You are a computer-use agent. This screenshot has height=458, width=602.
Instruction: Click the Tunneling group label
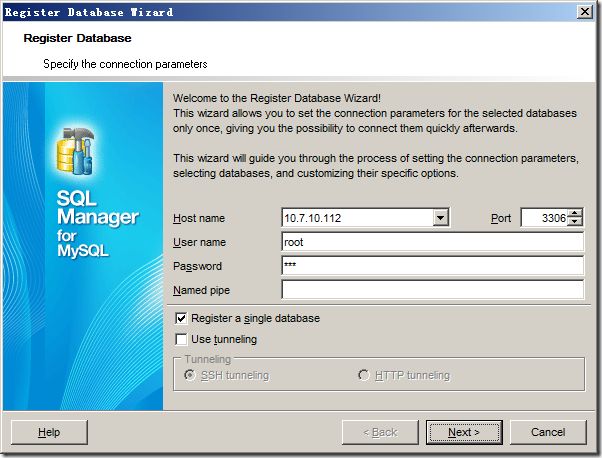tap(208, 359)
